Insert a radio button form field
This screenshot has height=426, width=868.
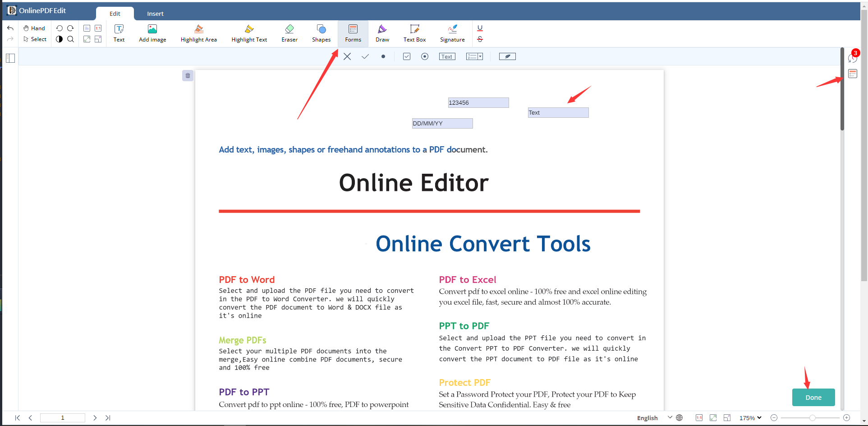pyautogui.click(x=424, y=56)
